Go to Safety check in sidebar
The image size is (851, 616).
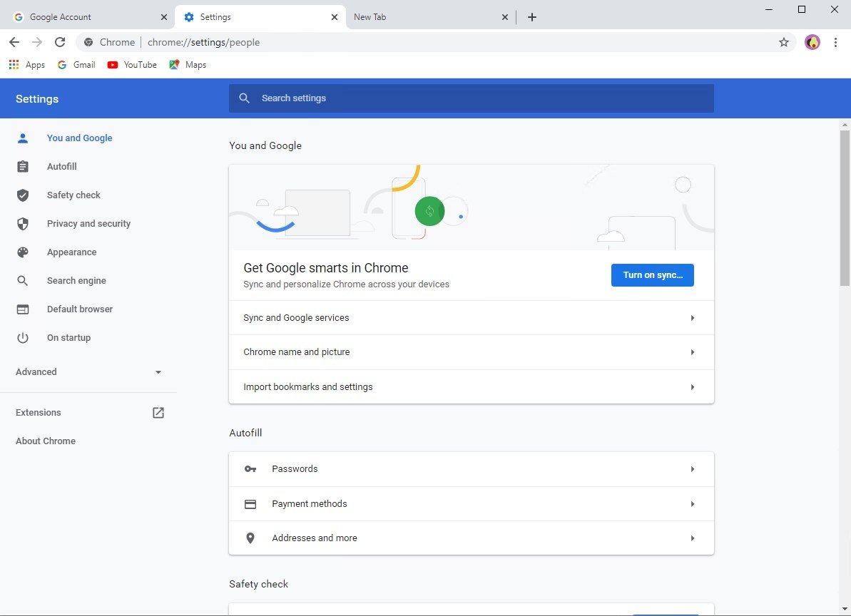(x=73, y=195)
